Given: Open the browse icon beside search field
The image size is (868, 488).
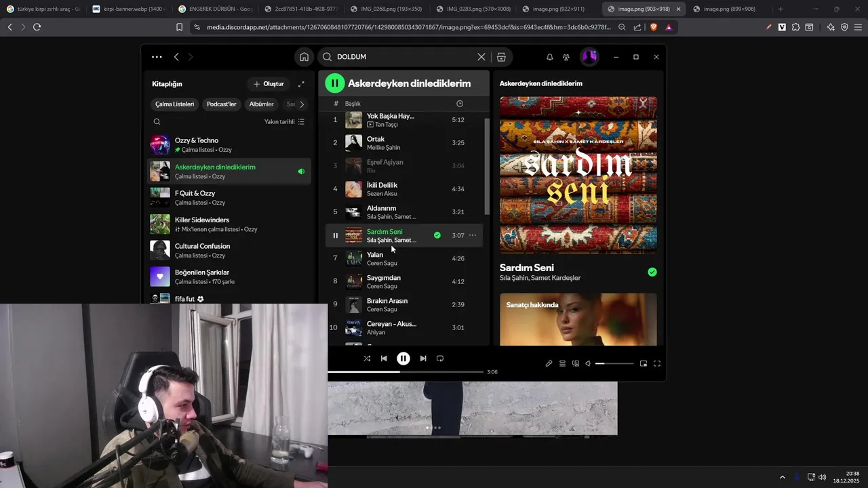Looking at the screenshot, I should coord(501,57).
